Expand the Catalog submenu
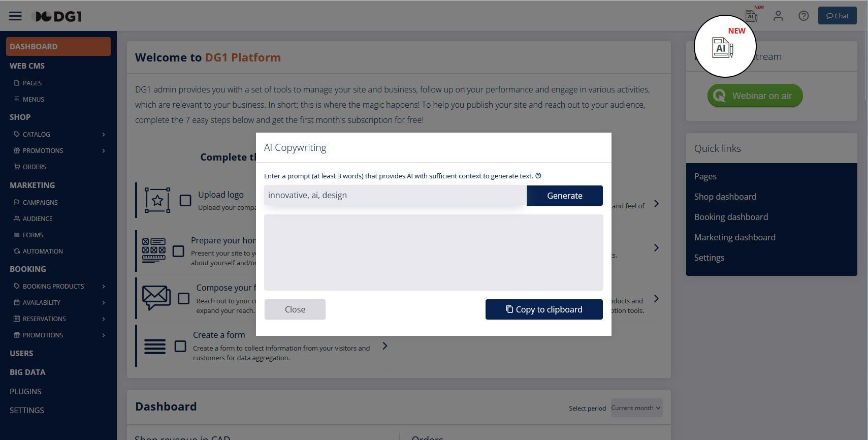Image resolution: width=868 pixels, height=440 pixels. [x=104, y=135]
